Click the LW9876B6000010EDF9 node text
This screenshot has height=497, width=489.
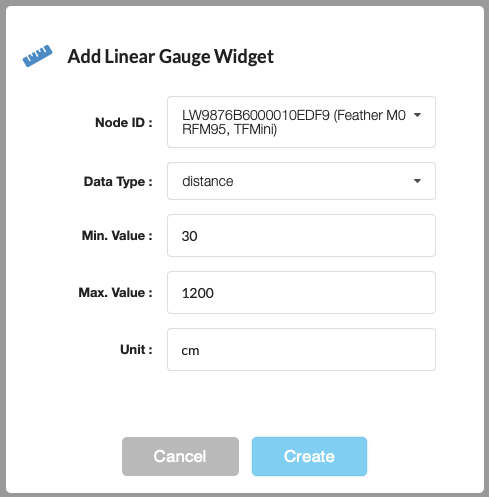pos(256,115)
